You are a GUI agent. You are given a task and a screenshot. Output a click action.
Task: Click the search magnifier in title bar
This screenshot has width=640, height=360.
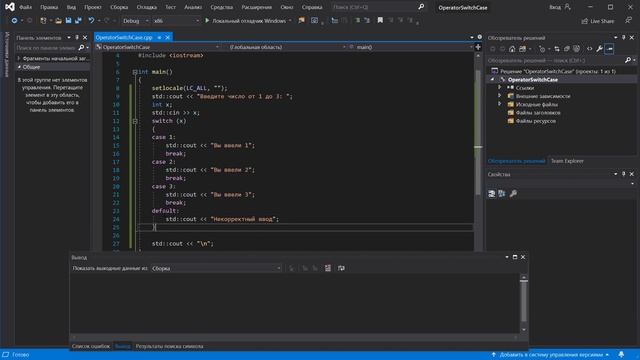[421, 7]
